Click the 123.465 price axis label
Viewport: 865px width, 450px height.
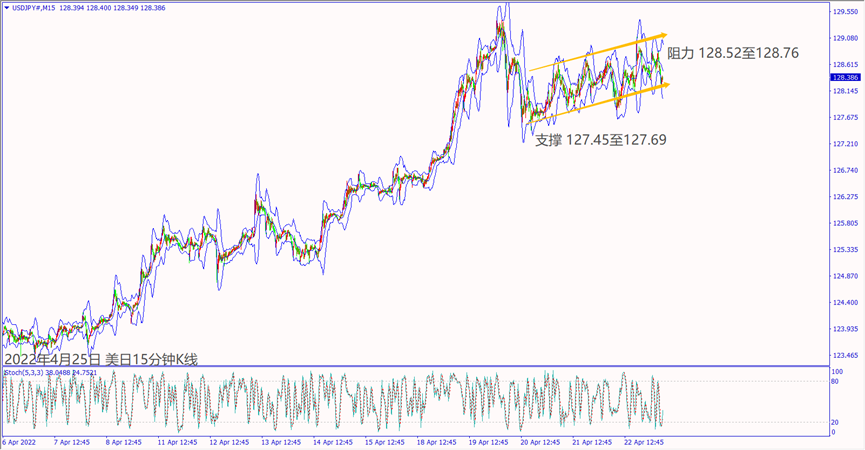point(845,355)
